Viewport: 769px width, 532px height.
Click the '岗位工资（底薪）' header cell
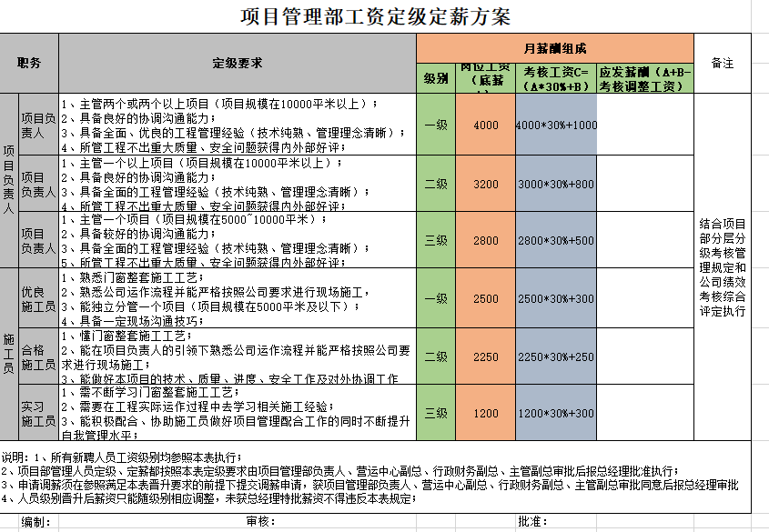486,78
